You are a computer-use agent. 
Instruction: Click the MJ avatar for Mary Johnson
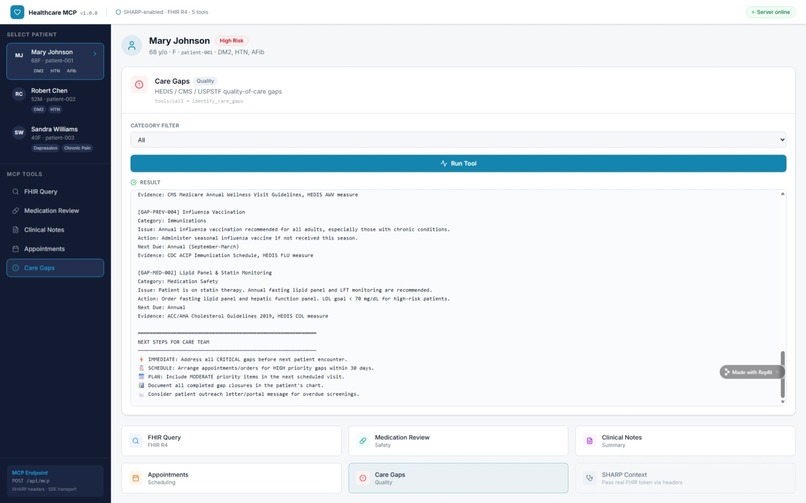(19, 55)
